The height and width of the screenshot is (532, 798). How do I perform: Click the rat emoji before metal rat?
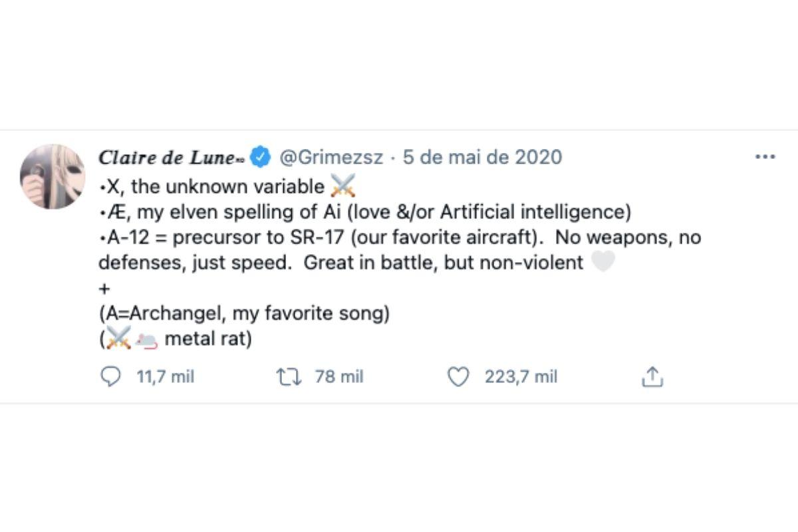146,340
